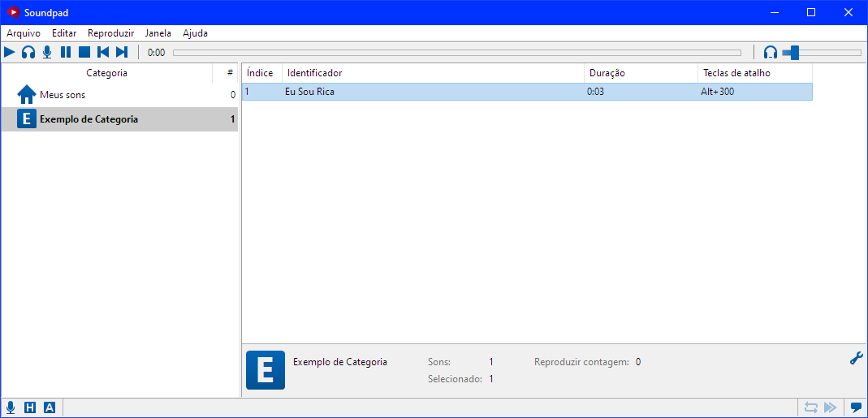Open the Arquivo menu
Screen dimensions: 868x418
24,33
